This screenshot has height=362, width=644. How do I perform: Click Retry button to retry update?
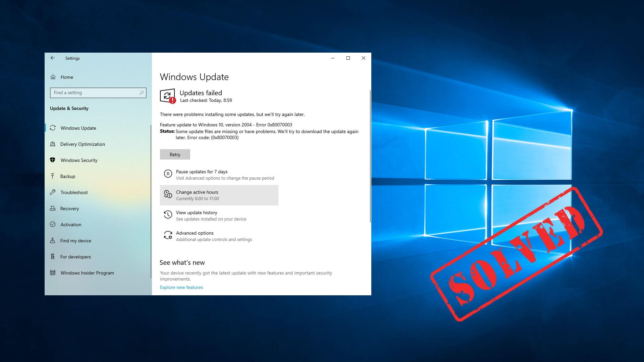coord(175,154)
